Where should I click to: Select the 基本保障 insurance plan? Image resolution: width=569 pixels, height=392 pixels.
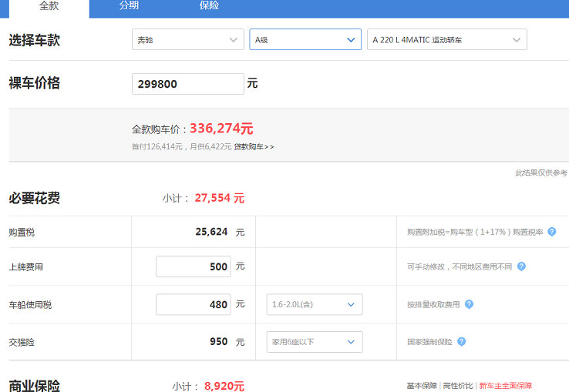coord(422,386)
